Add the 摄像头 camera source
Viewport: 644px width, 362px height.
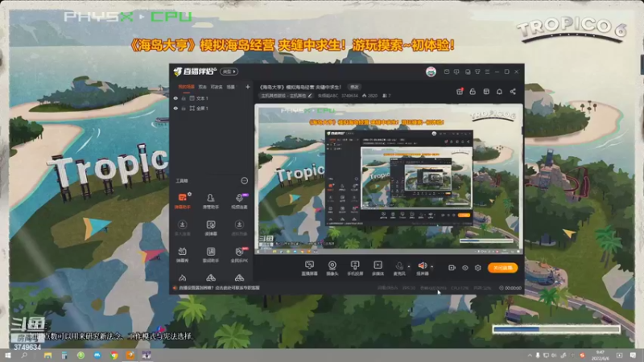pos(332,268)
